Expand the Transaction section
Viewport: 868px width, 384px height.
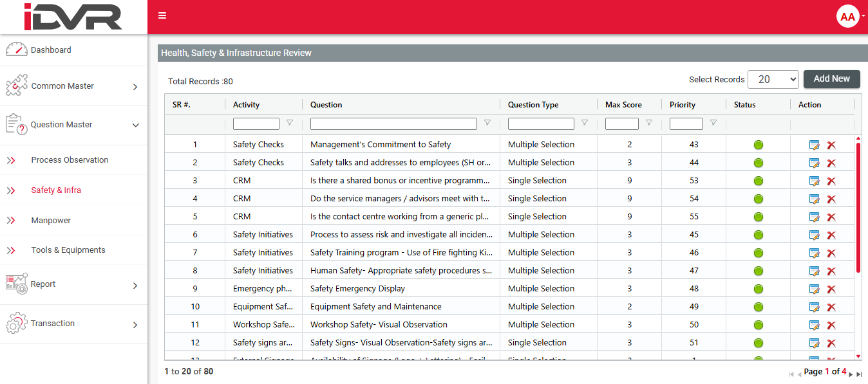[x=134, y=324]
